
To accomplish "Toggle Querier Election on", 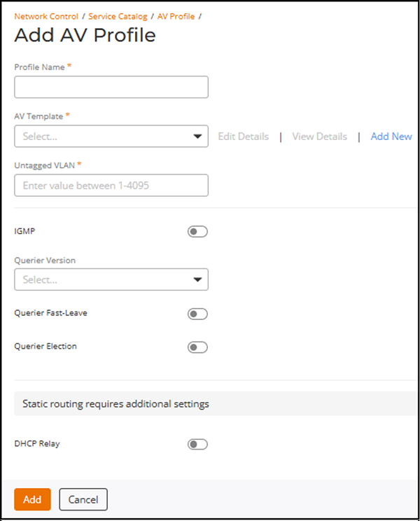I will [x=197, y=347].
